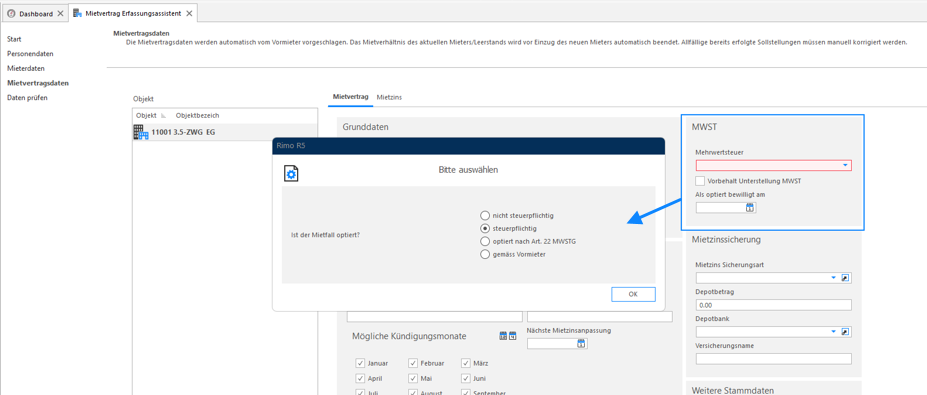
Task: Open the Mietzins Sicherungsart dropdown arrow
Action: (x=834, y=277)
